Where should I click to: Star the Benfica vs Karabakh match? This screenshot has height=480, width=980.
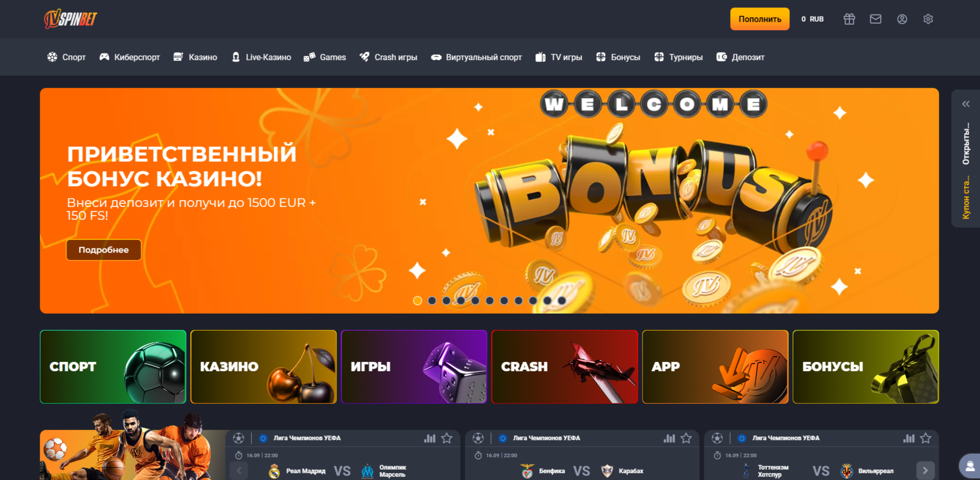coord(686,438)
